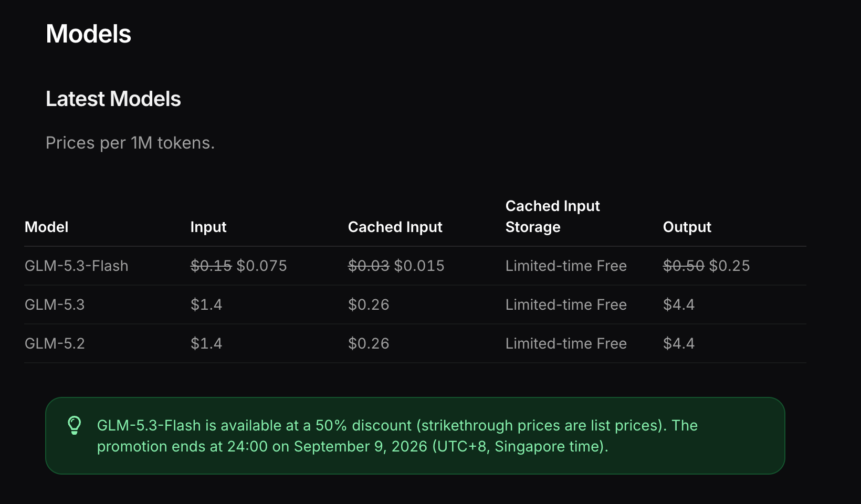Click Limited-time Free in GLM-5.3-Flash row
Viewport: 861px width, 504px height.
[x=566, y=266]
